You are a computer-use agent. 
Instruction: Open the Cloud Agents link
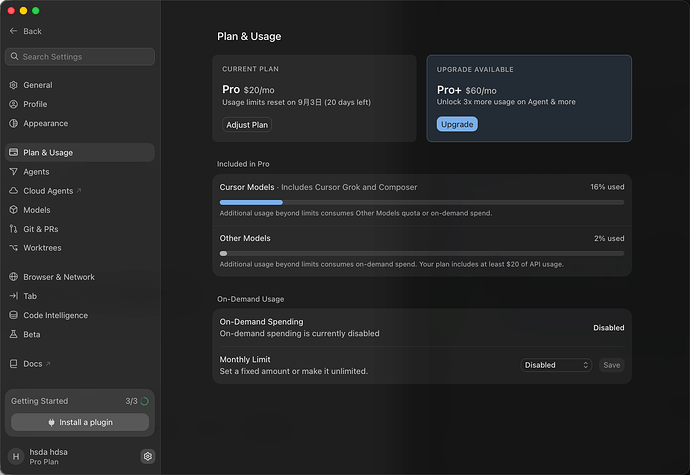80,191
